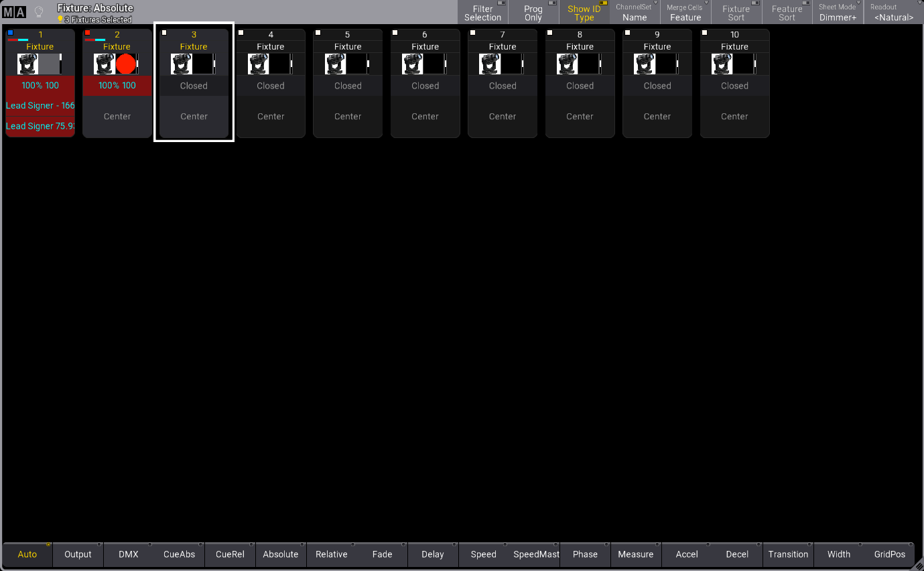Click the blue square marker on fixture 1

coord(11,33)
